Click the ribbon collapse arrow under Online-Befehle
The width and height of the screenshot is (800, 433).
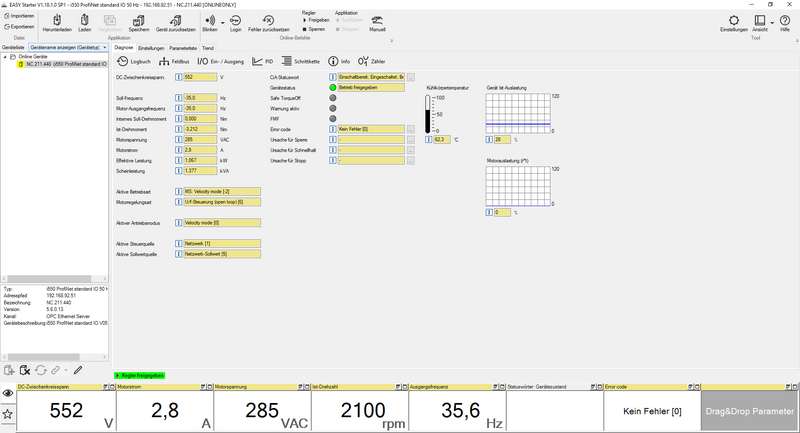tap(392, 41)
